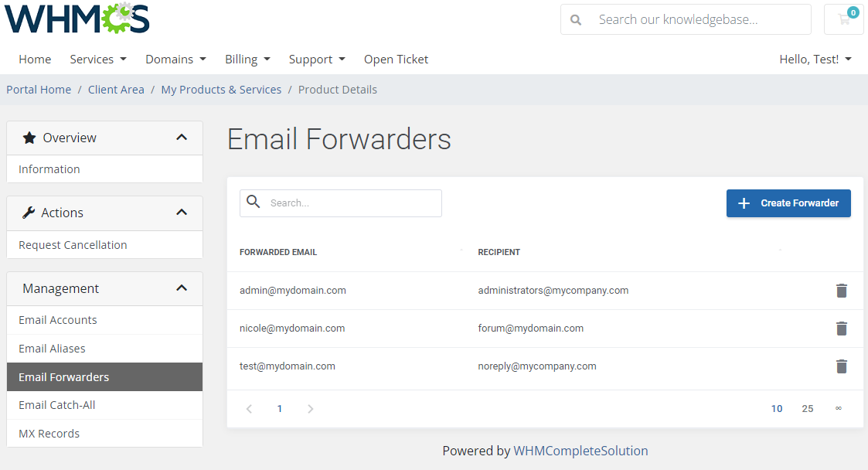Show unlimited entries with infinity option
This screenshot has height=470, width=868.
tap(838, 408)
